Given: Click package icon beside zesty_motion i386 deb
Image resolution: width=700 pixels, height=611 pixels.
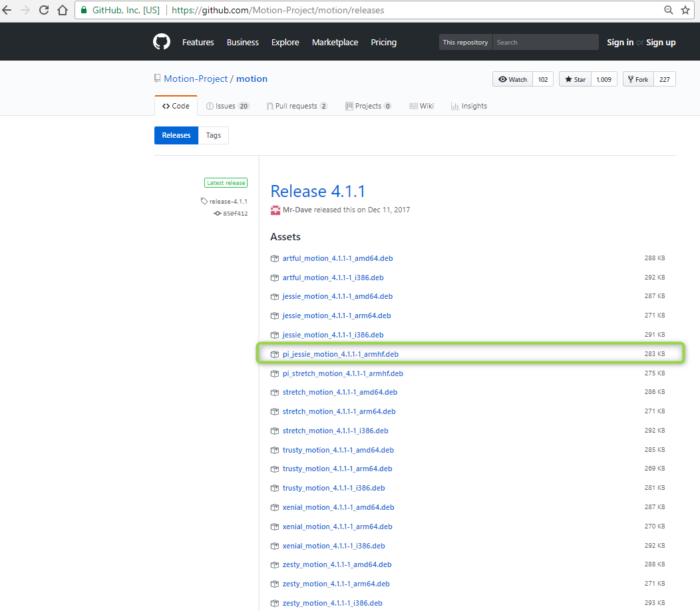Looking at the screenshot, I should tap(275, 604).
